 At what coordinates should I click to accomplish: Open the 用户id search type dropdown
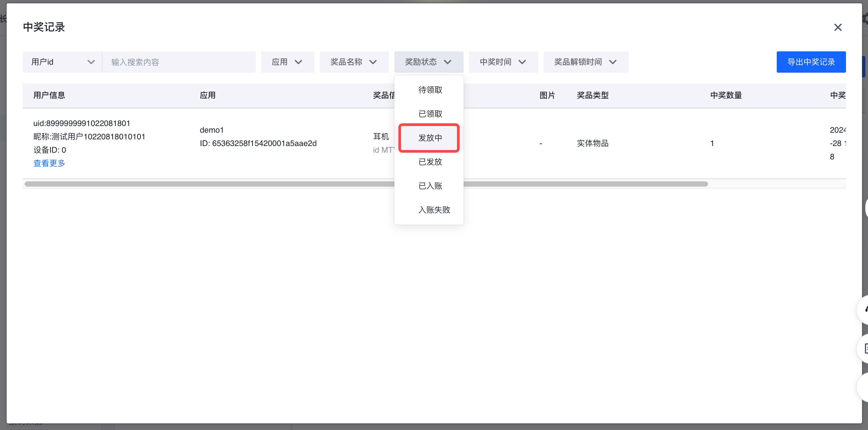[62, 62]
